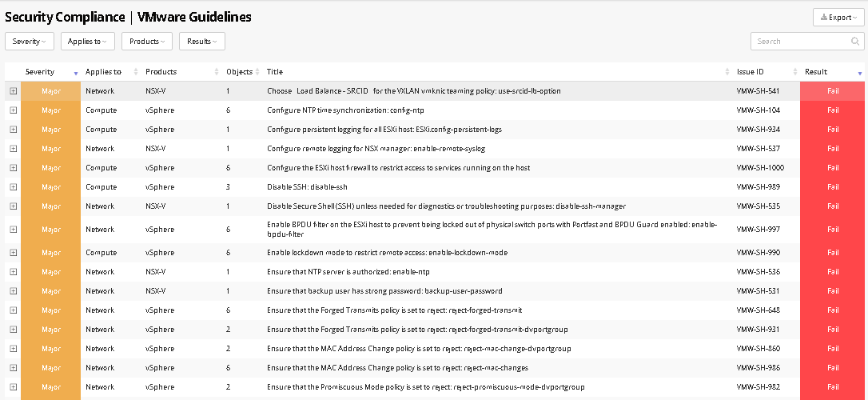Click the magnifier icon in the search box
868x400 pixels.
855,42
